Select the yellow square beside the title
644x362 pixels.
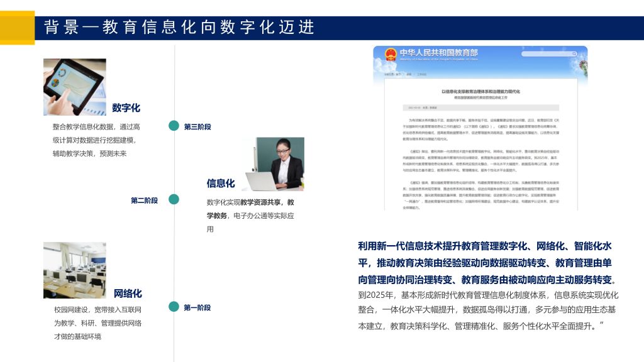pos(17,28)
